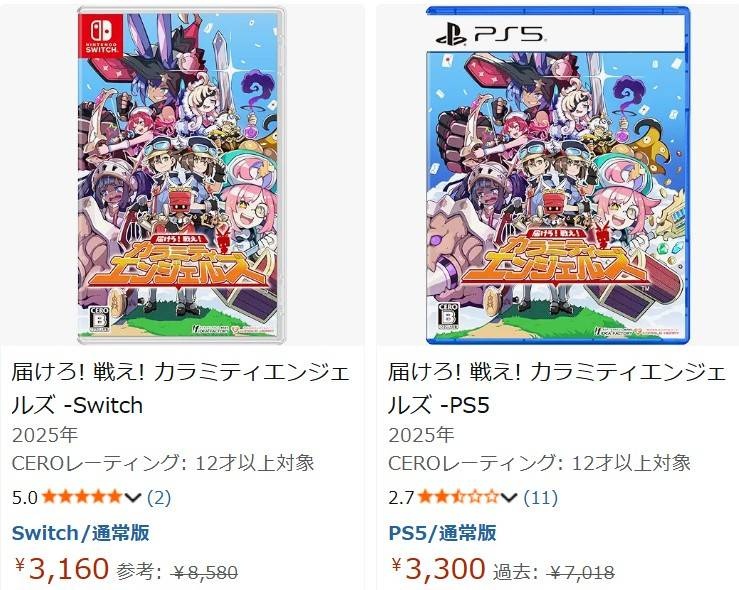Select the PS5/通常版 edition link
The width and height of the screenshot is (739, 590).
(x=442, y=532)
